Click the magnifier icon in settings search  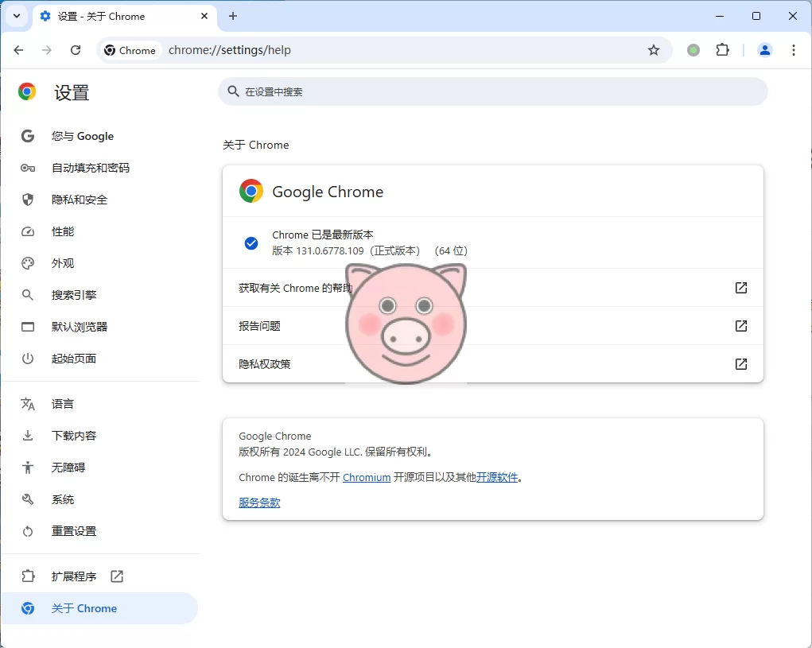[233, 91]
